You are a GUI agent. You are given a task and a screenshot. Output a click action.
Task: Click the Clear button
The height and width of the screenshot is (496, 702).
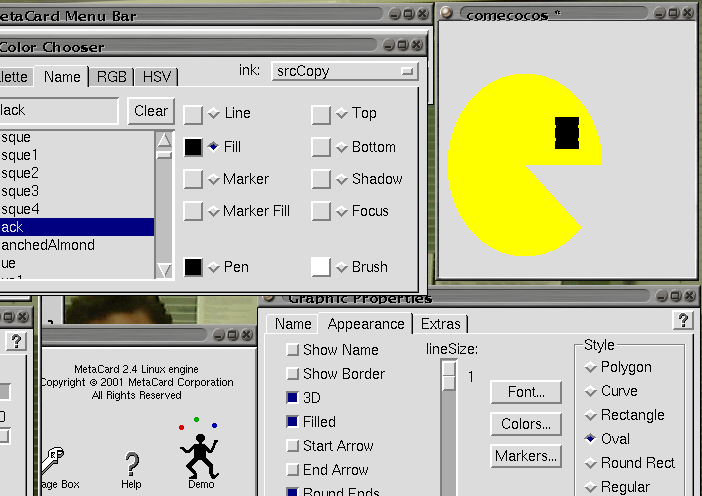pyautogui.click(x=151, y=111)
